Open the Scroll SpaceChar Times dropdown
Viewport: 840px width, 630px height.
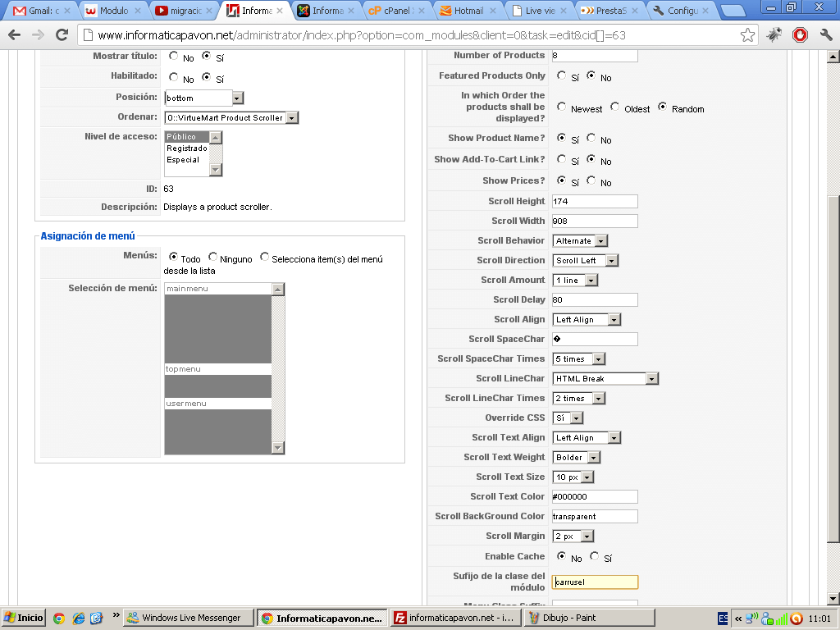578,359
